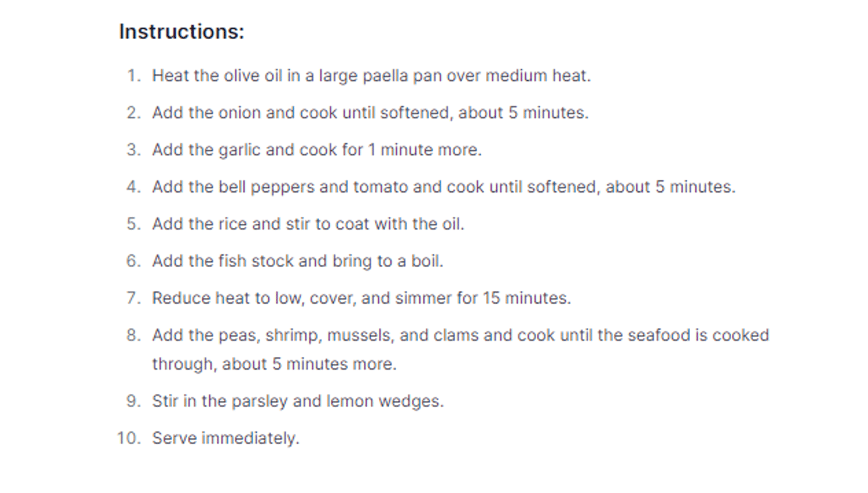
Task: Click the Serve immediately step
Action: coord(225,439)
